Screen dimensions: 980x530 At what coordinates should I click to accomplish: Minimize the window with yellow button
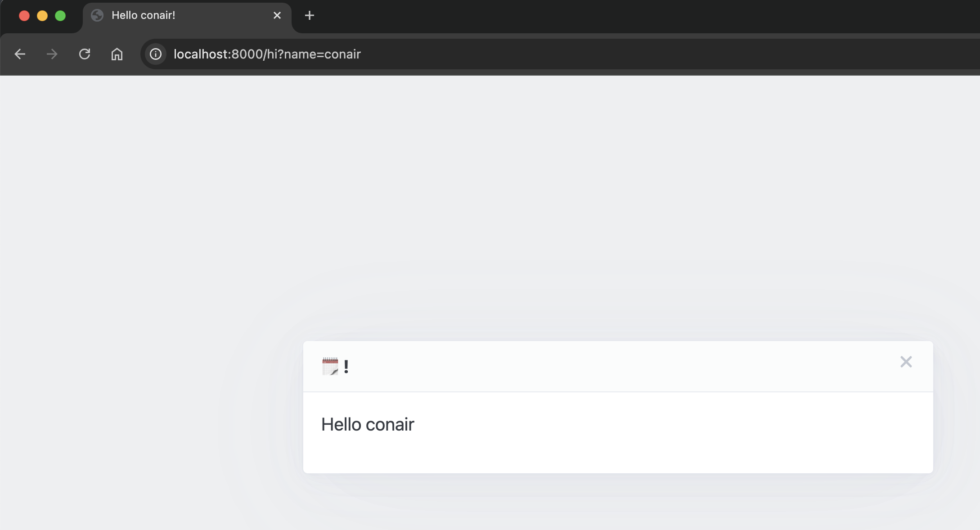[x=42, y=16]
